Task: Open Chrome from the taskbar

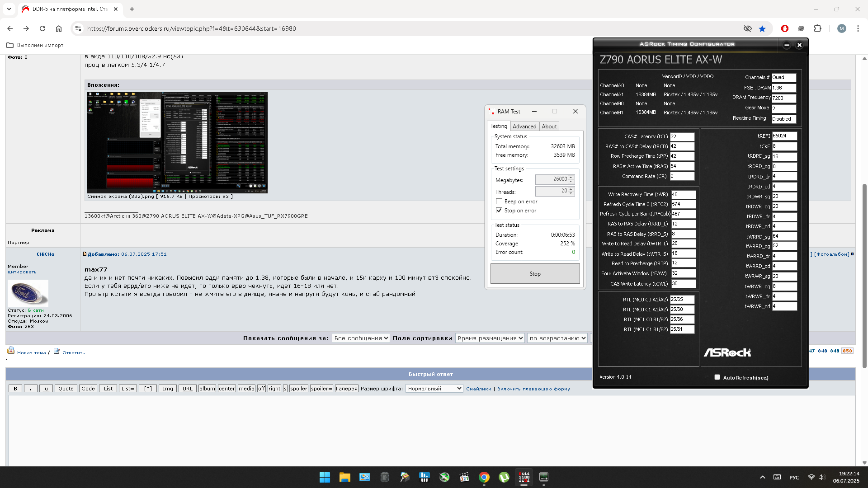Action: (x=484, y=477)
